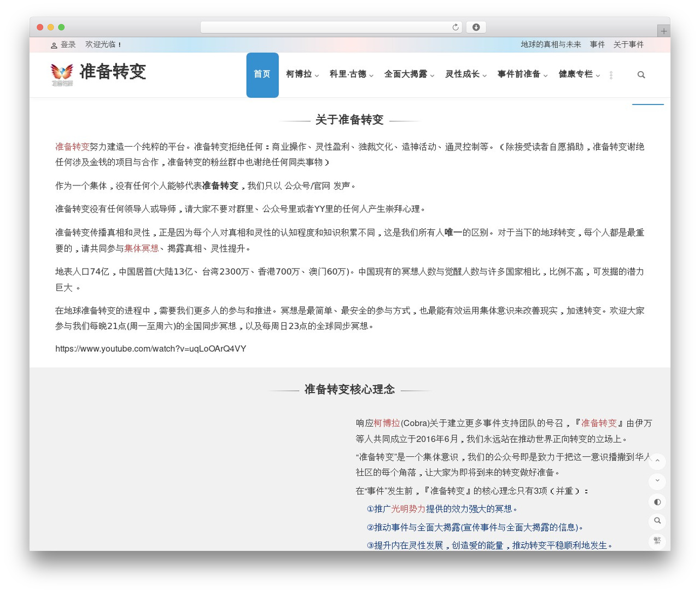Open the red 集体冥想 link
The height and width of the screenshot is (593, 700).
(141, 248)
